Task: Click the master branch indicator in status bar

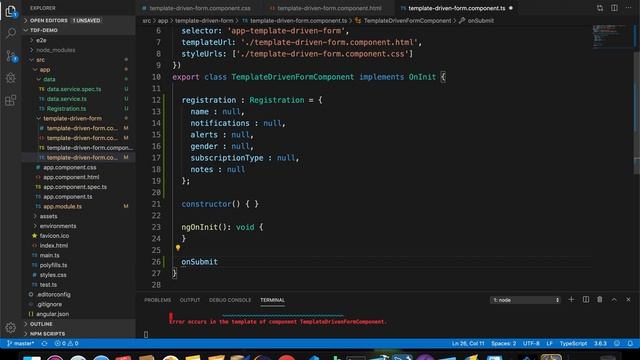Action: pyautogui.click(x=20, y=344)
